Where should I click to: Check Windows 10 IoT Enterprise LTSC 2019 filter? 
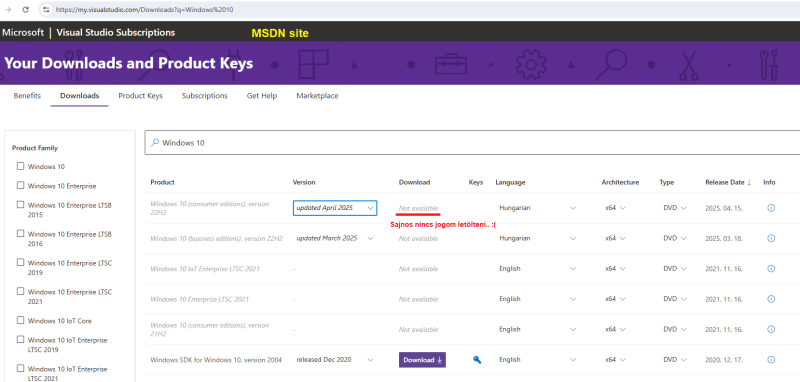click(x=20, y=339)
